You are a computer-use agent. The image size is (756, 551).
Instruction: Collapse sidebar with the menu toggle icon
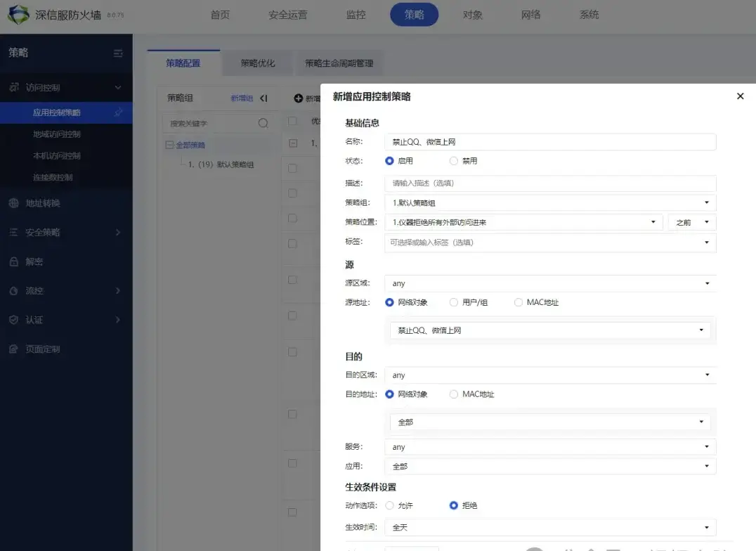pyautogui.click(x=118, y=53)
